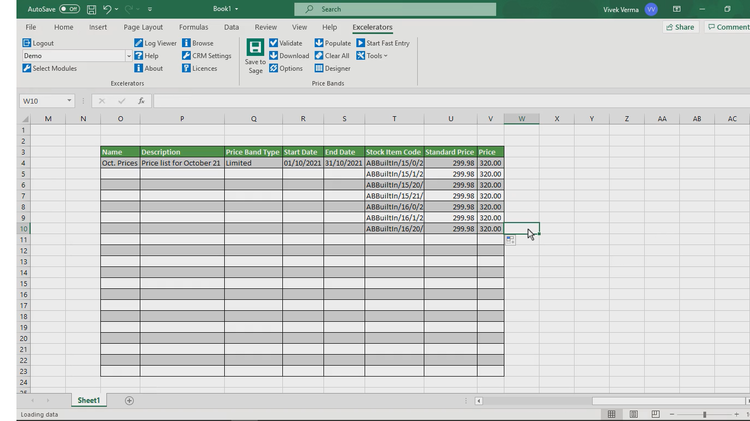Select cell Price list for October 21
The height and width of the screenshot is (421, 750).
[182, 163]
